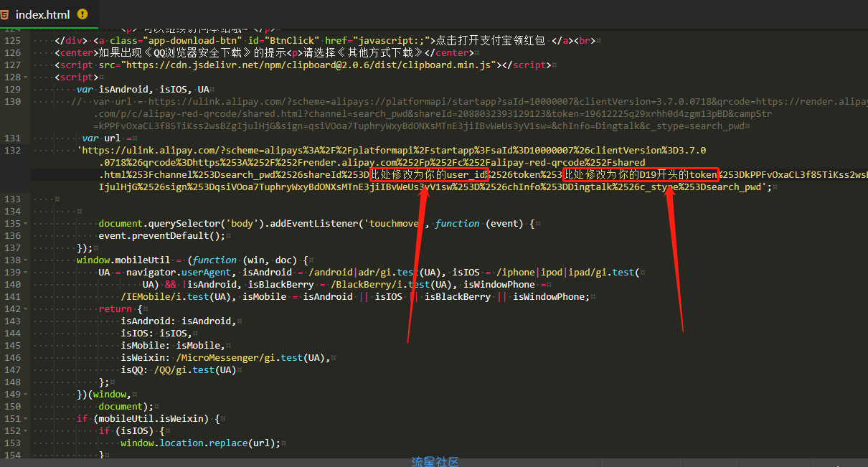Click "var isAndroid, isIOS, UA" declaration
Image resolution: width=868 pixels, height=467 pixels.
click(x=143, y=90)
